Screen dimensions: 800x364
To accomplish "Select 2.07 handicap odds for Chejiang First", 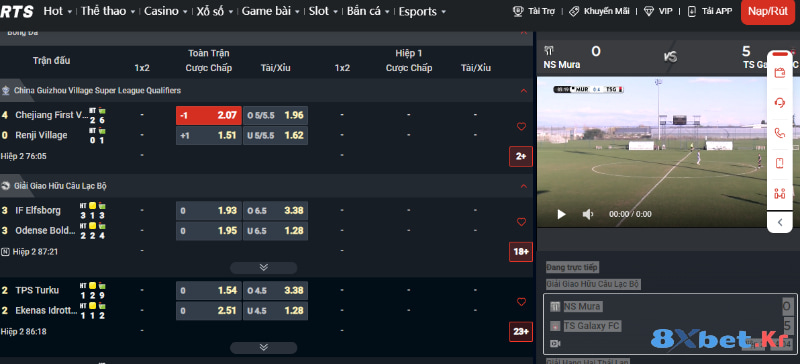I will pos(209,115).
